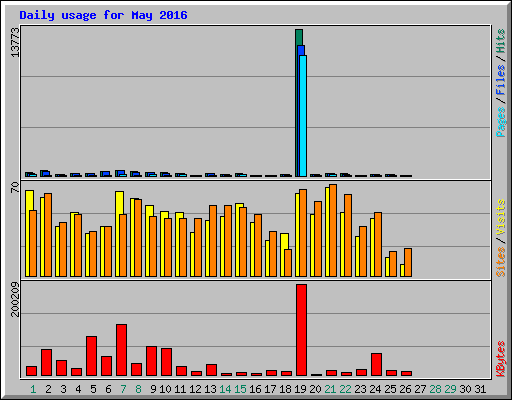Click the red KBytes bar for day 5

(91, 356)
